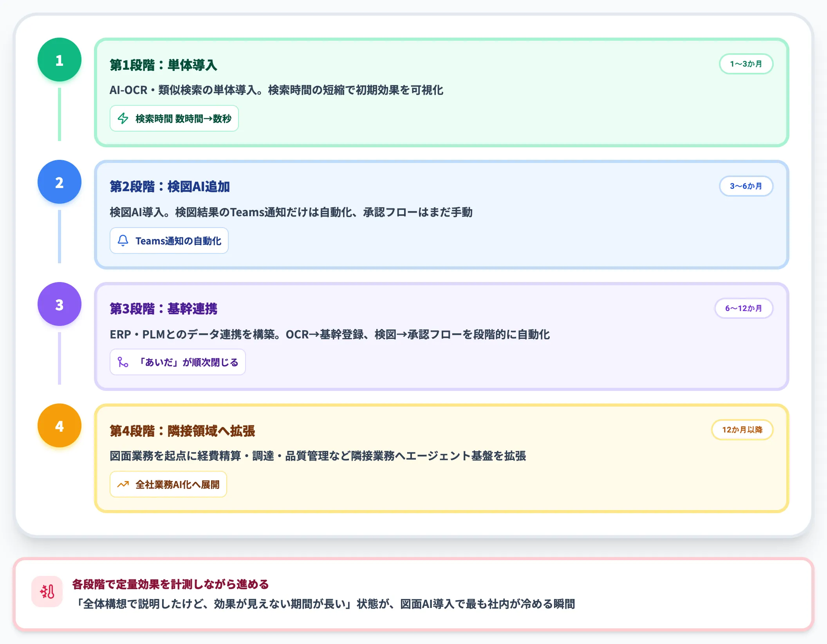The height and width of the screenshot is (644, 827).
Task: Click the description starting ERP・PLMとのデータ連携
Action: [x=330, y=334]
